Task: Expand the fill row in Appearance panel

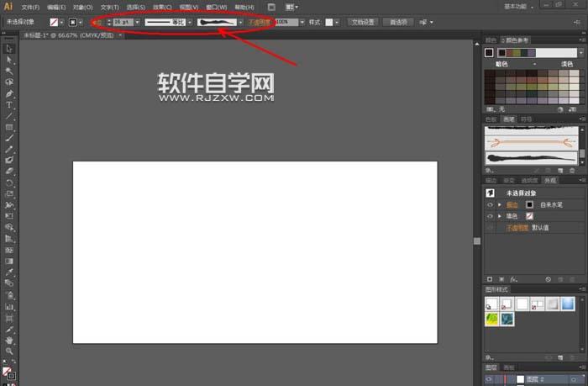Action: tap(500, 216)
